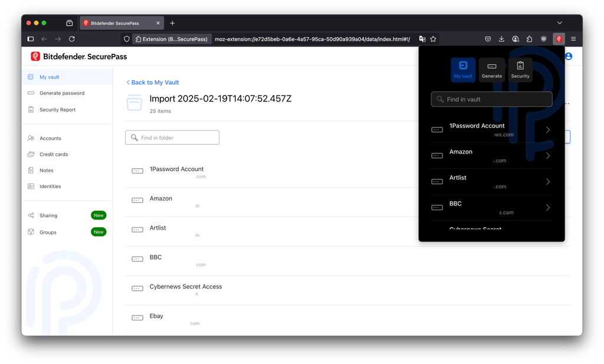Click the key icon beside Ebay
Image resolution: width=604 pixels, height=364 pixels.
137,318
